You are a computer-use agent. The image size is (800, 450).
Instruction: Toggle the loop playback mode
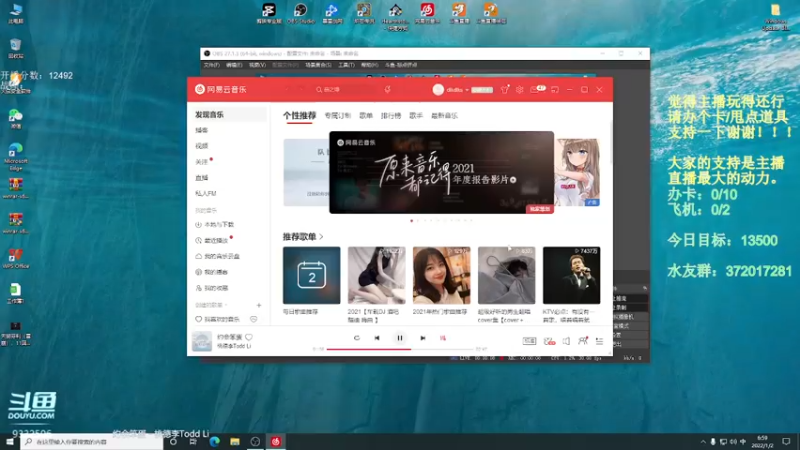[x=357, y=338]
